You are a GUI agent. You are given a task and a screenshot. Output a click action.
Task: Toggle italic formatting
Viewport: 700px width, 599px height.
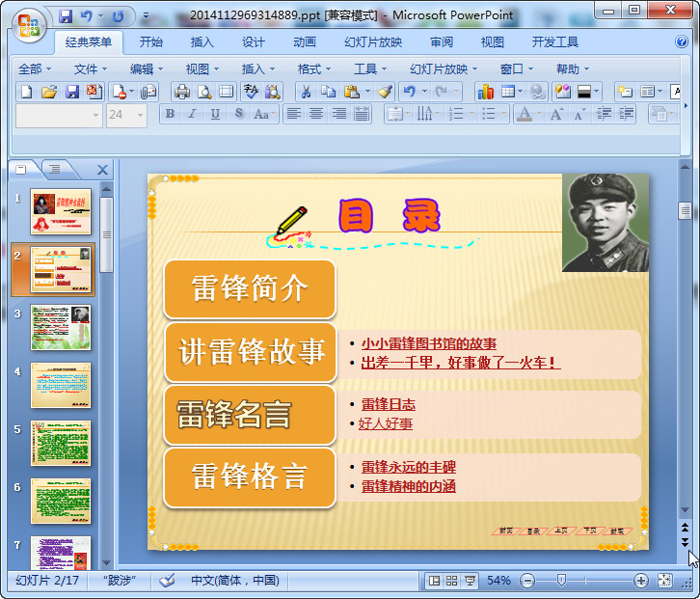point(193,115)
